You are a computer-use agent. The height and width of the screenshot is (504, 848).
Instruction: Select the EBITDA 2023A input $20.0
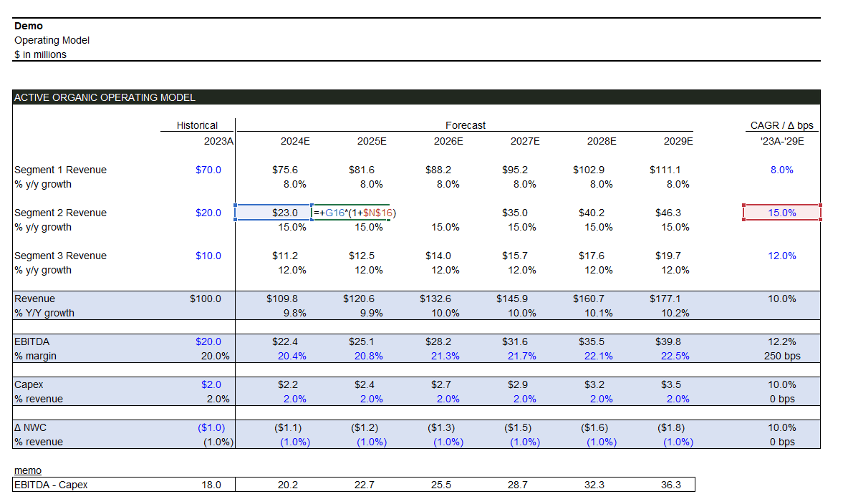(208, 341)
